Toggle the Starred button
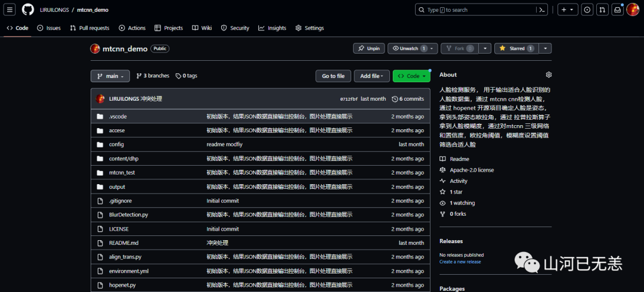This screenshot has height=292, width=644. point(516,48)
